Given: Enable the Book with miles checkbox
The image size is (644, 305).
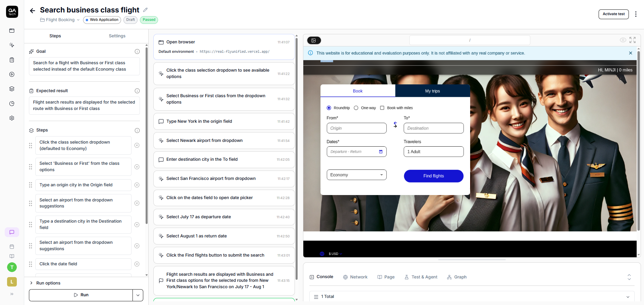Looking at the screenshot, I should coord(382,108).
